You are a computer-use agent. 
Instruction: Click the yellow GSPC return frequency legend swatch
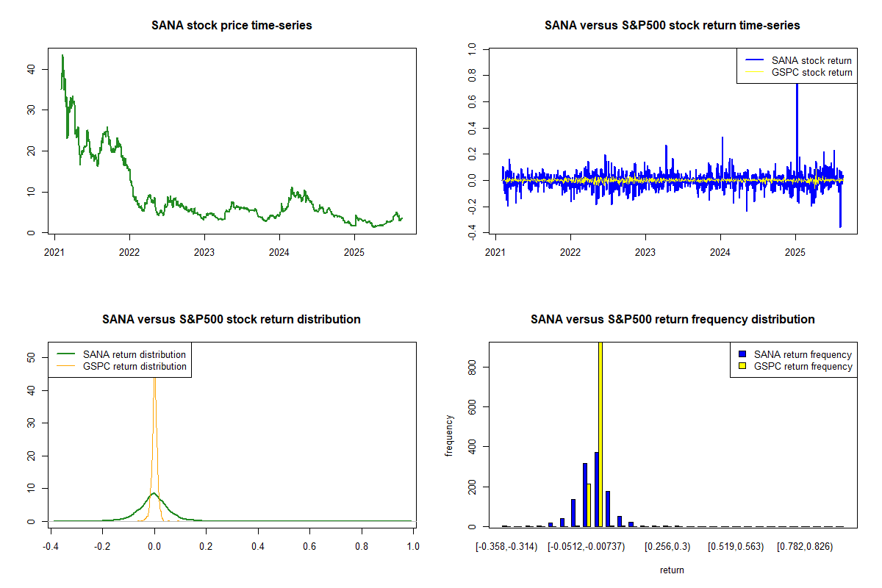coord(742,366)
